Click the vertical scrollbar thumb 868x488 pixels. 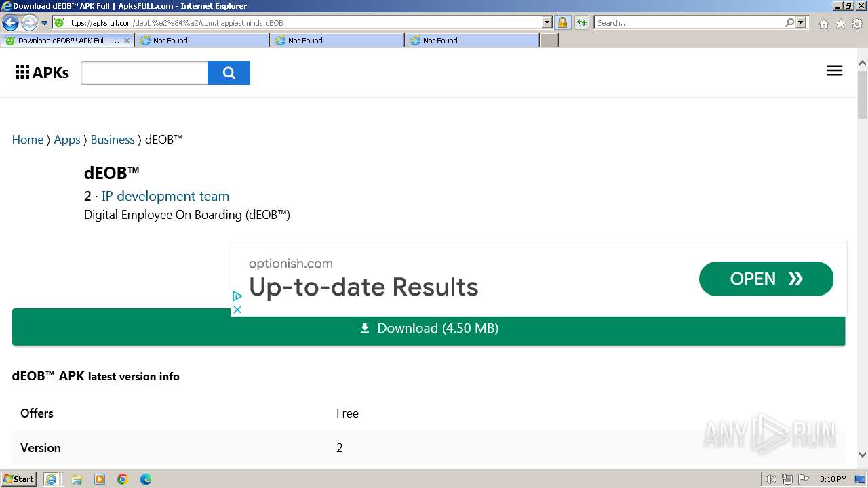tap(863, 94)
